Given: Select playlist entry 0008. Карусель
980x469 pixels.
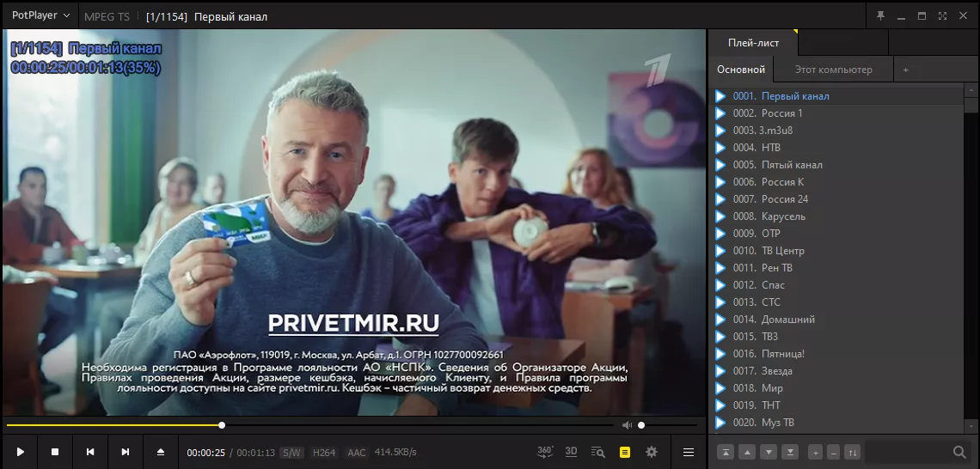Looking at the screenshot, I should pyautogui.click(x=837, y=216).
